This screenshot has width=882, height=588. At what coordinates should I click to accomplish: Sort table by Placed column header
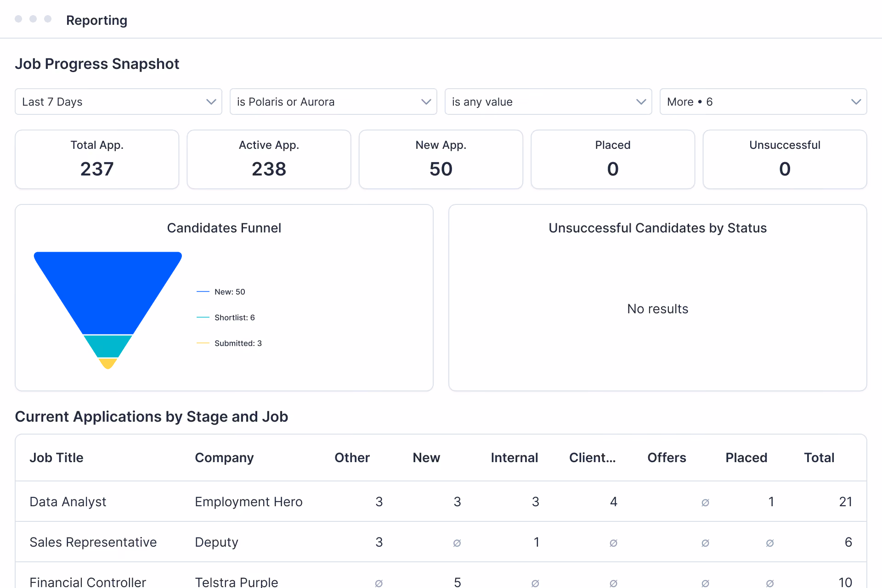coord(746,458)
